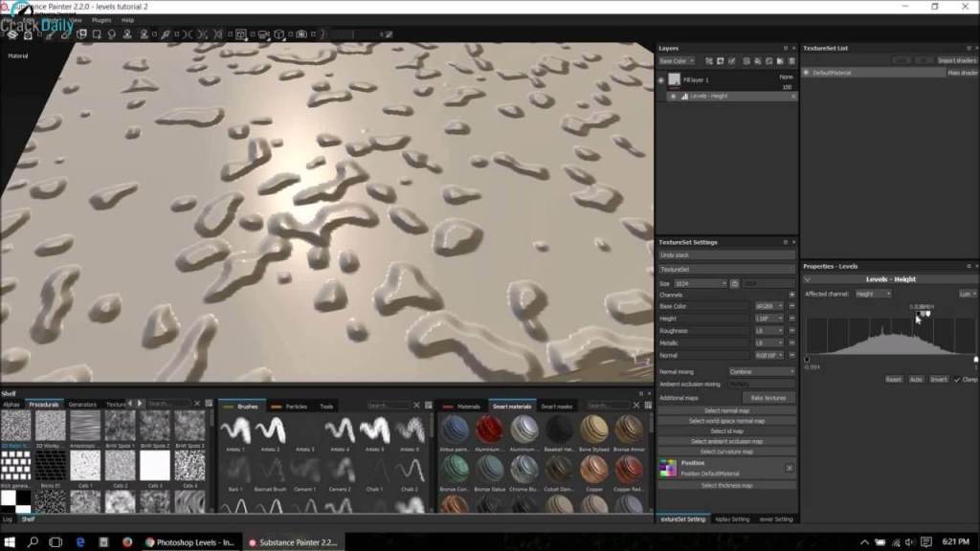Screen dimensions: 980x551
Task: Click the white output levels handle at right
Action: [x=975, y=360]
